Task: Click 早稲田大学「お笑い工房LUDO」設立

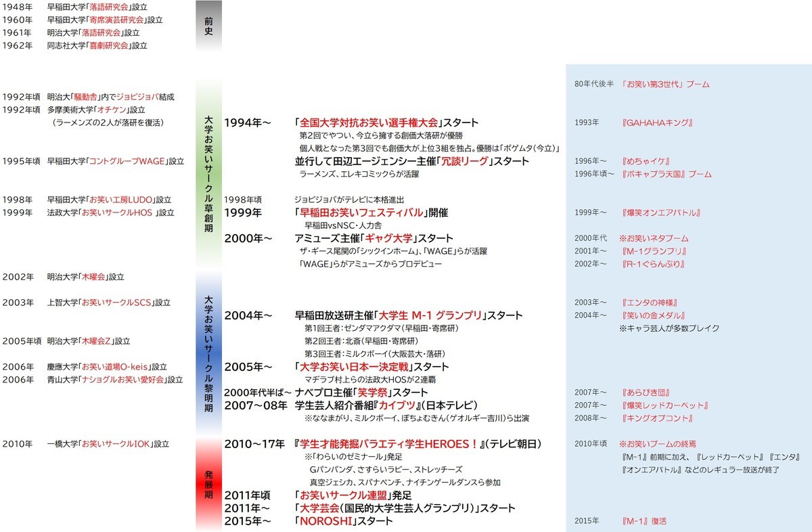Action: [87, 200]
